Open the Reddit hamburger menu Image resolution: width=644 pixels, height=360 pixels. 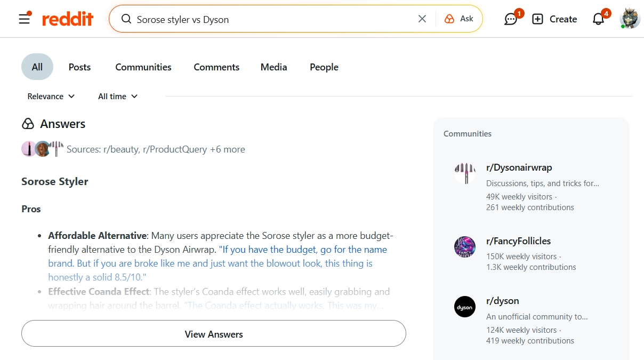pos(24,19)
